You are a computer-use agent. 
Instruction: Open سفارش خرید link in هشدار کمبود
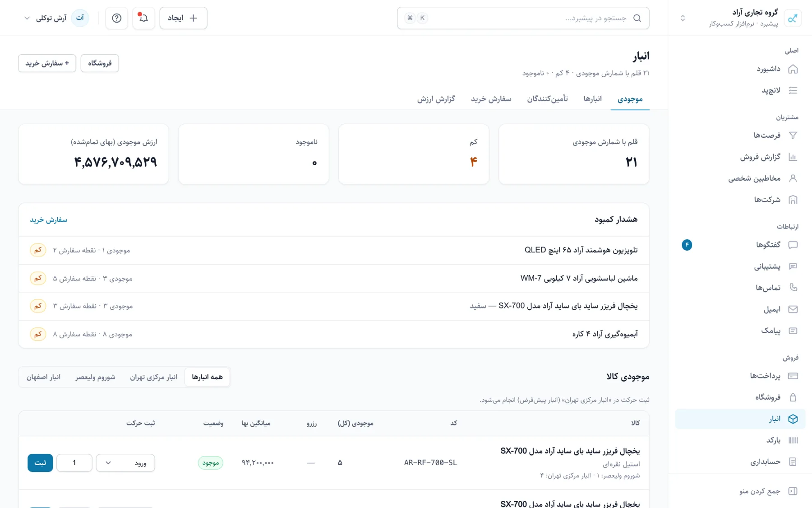pyautogui.click(x=49, y=220)
